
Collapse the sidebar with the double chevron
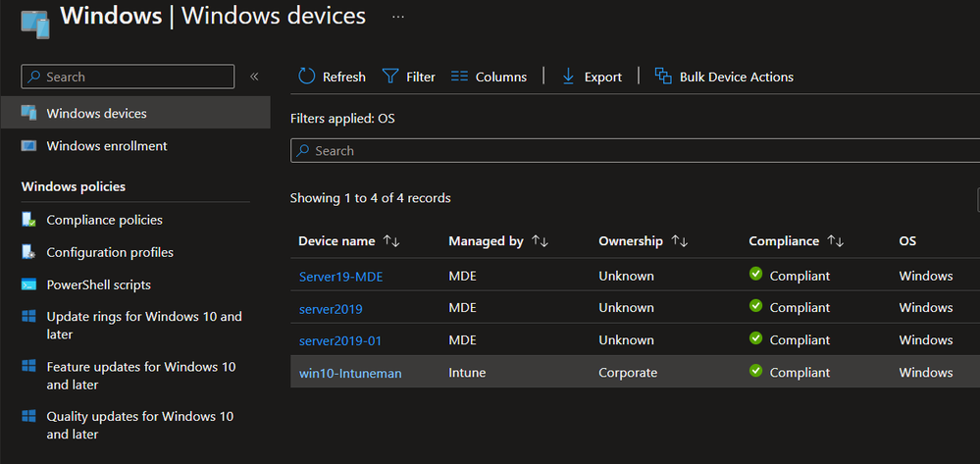coord(254,77)
